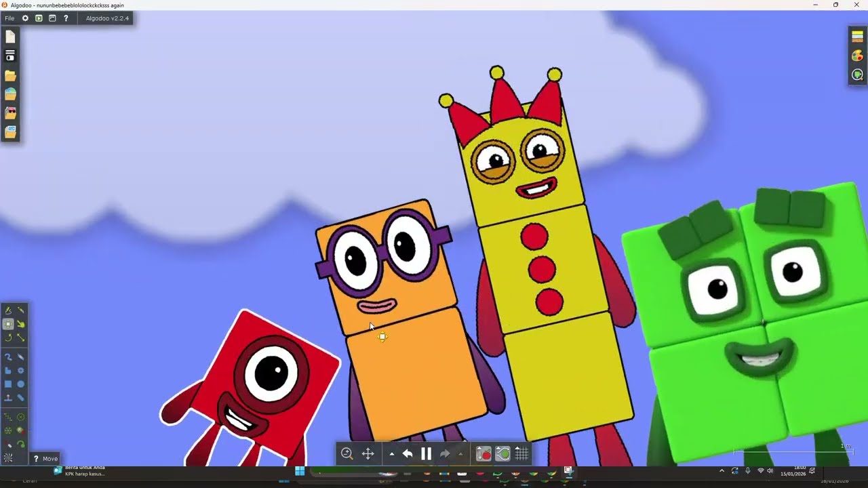The height and width of the screenshot is (488, 868).
Task: Expand simulation options arrow left of undo
Action: pyautogui.click(x=391, y=454)
